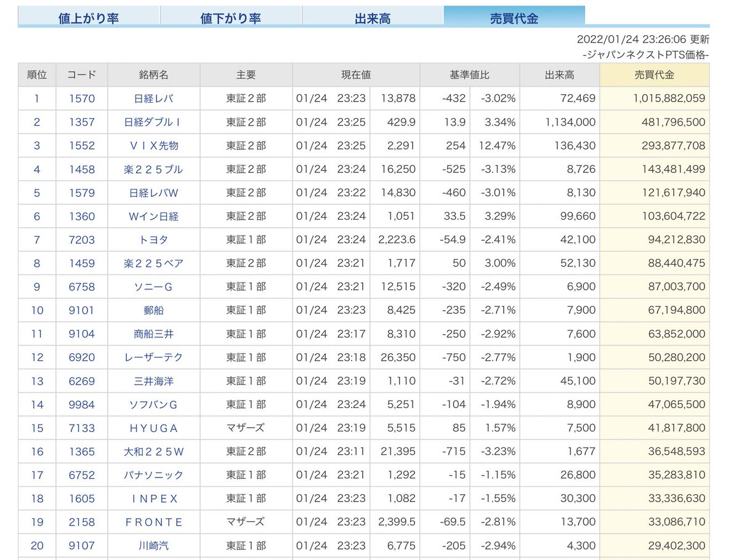Click the 主要 column header
This screenshot has width=739, height=560.
246,74
